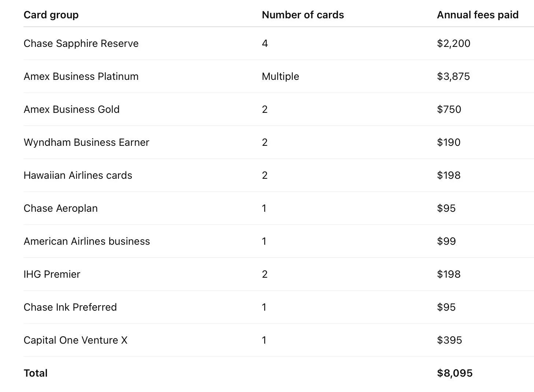Click the $750 fee value
This screenshot has height=392, width=534.
(x=449, y=110)
